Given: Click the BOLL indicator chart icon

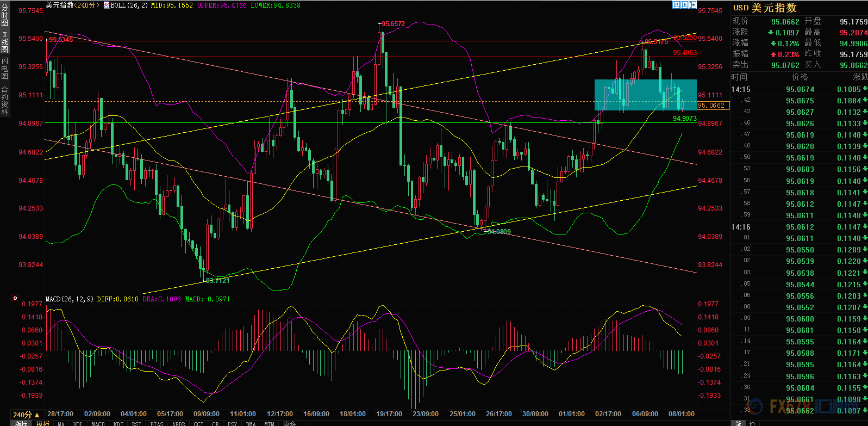Looking at the screenshot, I should click(107, 5).
